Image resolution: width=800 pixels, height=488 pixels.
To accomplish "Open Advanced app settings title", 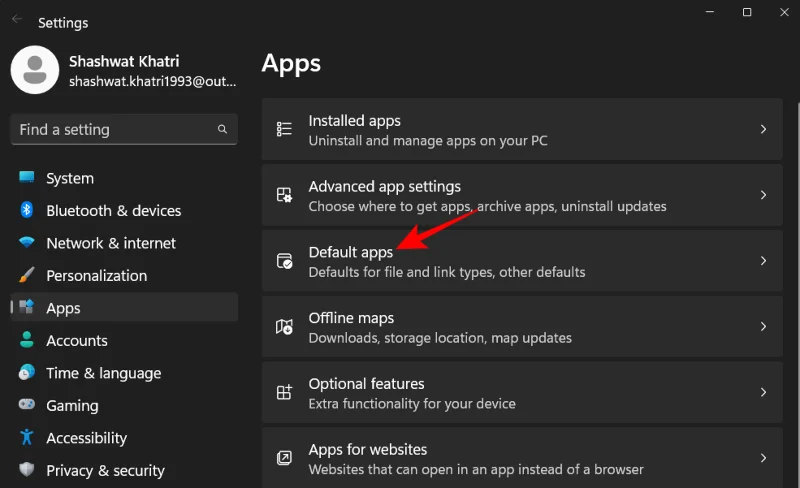I will (x=385, y=187).
